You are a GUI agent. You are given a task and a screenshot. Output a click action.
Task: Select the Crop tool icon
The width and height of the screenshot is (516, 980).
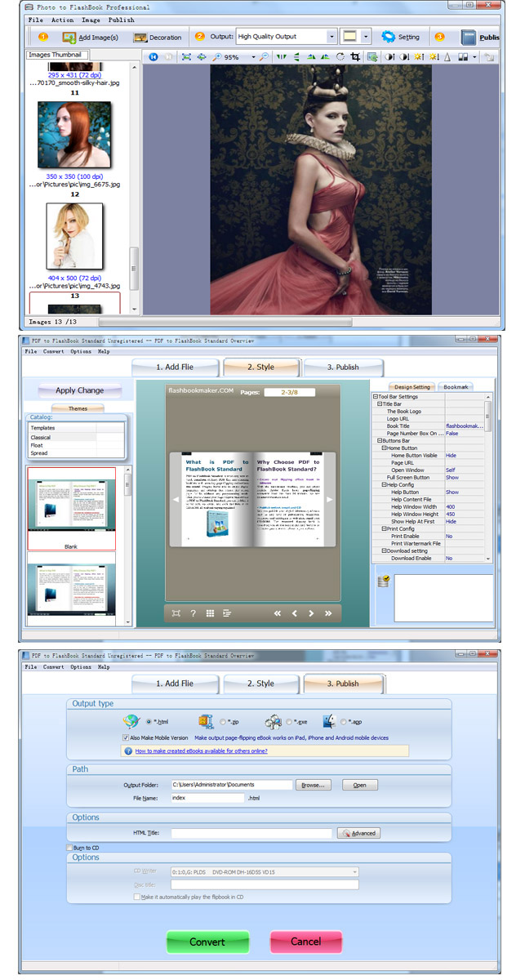pyautogui.click(x=355, y=57)
